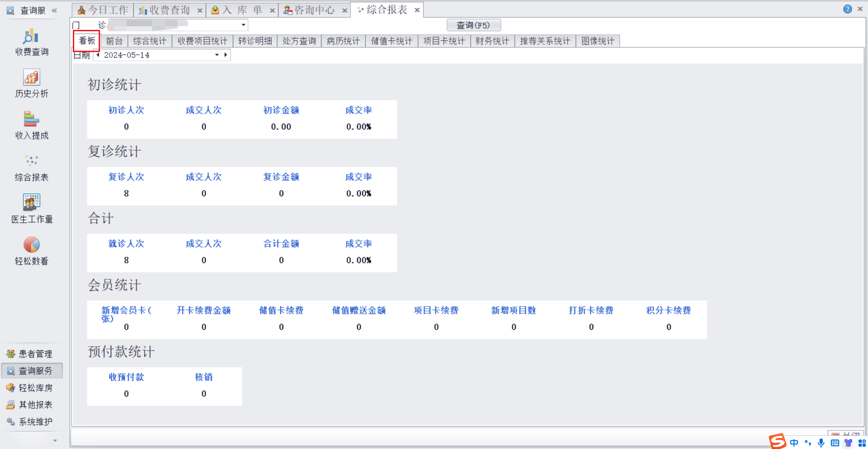The height and width of the screenshot is (449, 868).
Task: Open 其他报表 in the navigation pane
Action: point(32,405)
